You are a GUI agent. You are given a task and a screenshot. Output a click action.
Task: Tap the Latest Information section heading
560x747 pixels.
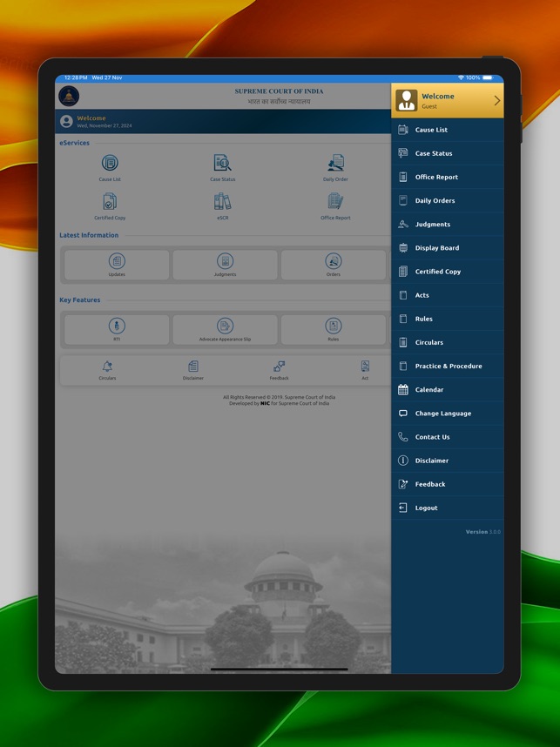tap(89, 235)
